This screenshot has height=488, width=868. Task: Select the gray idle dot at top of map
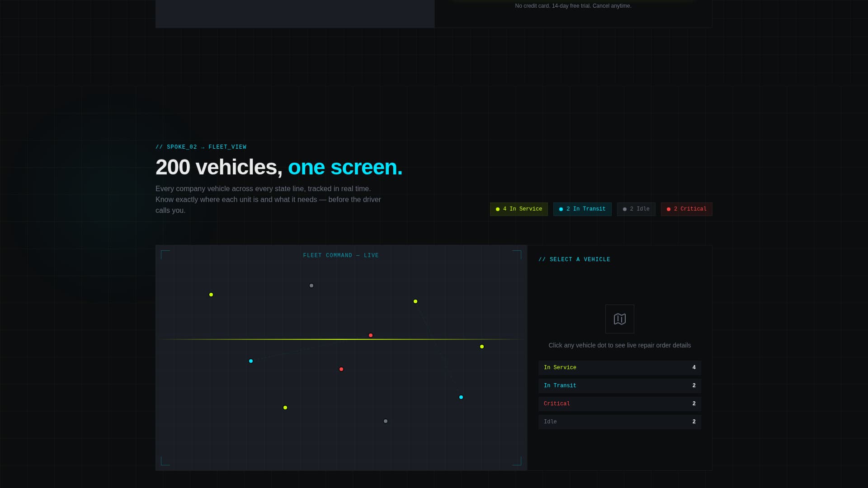(311, 286)
